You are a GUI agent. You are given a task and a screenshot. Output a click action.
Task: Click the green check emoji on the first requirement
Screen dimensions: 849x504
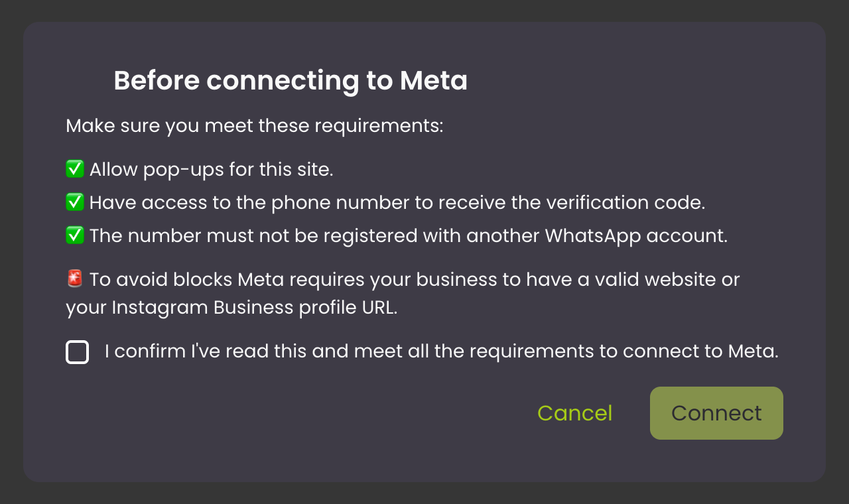[75, 168]
